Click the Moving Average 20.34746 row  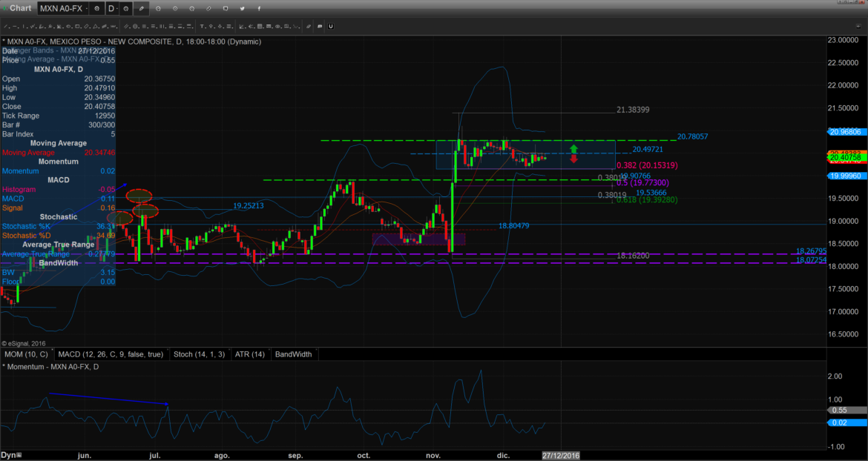pyautogui.click(x=58, y=153)
